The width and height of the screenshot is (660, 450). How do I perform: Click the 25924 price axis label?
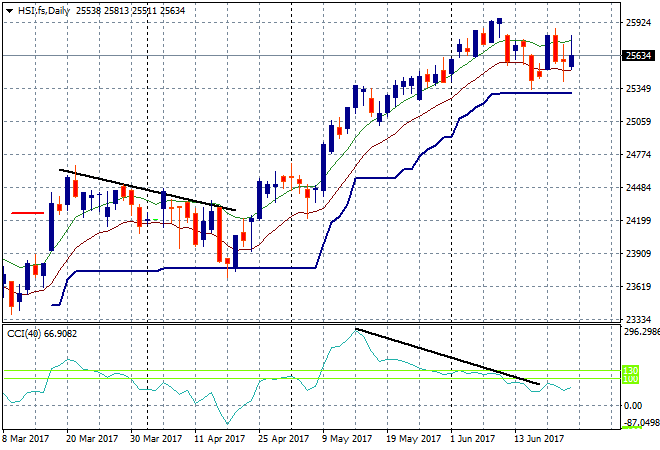[x=638, y=23]
